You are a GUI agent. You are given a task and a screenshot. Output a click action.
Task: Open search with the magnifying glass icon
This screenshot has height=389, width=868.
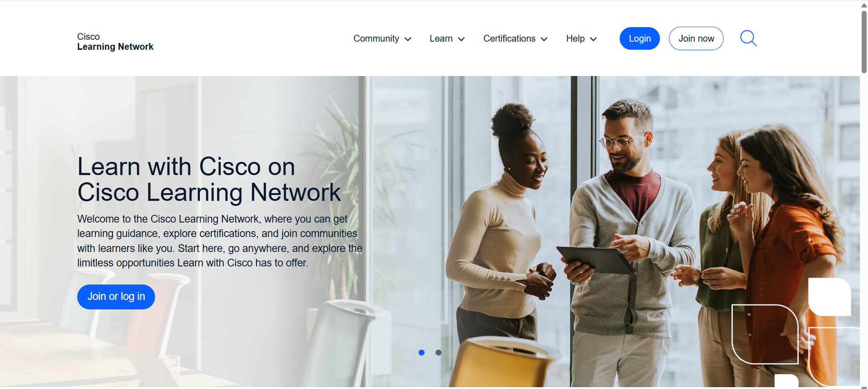748,38
